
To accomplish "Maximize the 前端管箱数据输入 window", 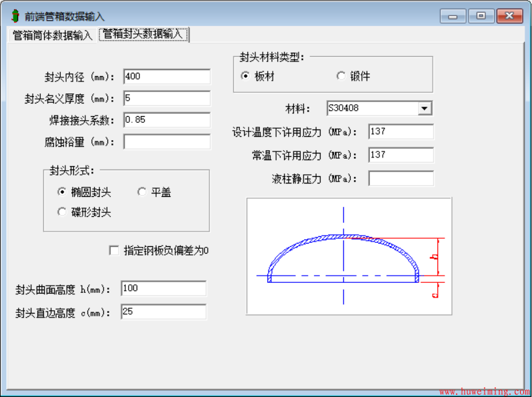I will click(x=481, y=16).
